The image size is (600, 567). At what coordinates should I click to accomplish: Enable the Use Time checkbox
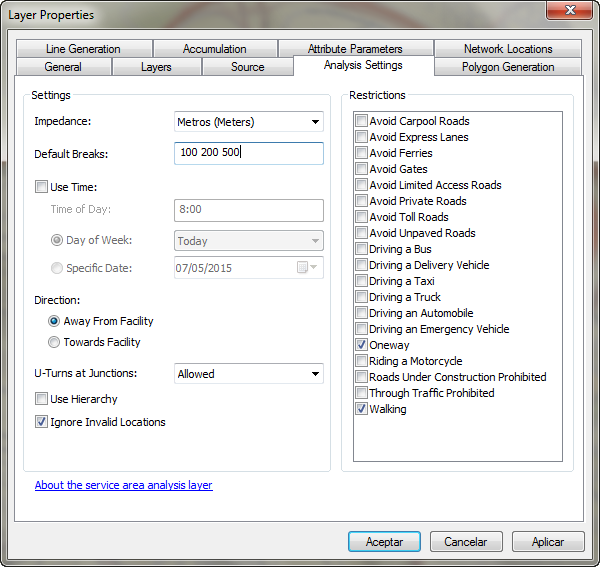[x=41, y=187]
